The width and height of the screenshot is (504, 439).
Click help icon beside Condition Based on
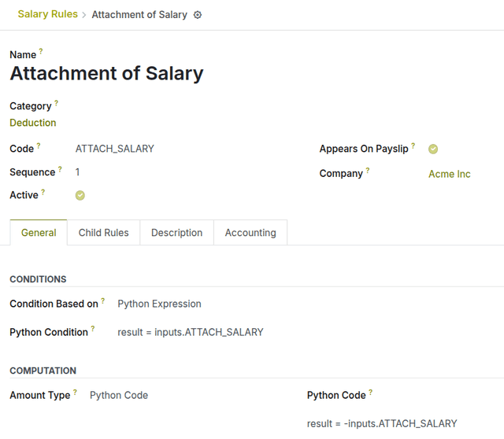point(102,301)
